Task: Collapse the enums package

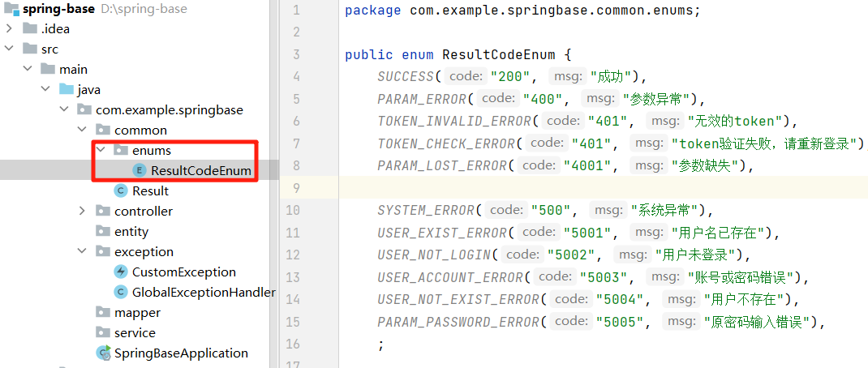Action: click(x=101, y=150)
